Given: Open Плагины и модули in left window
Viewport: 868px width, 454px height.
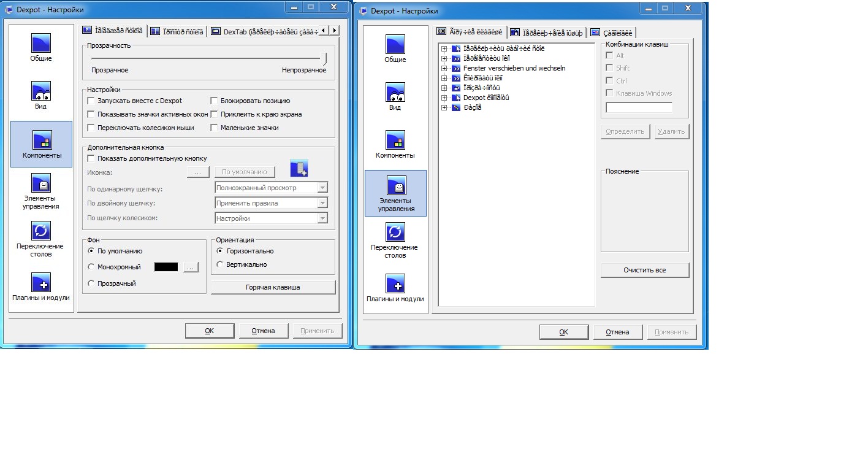Looking at the screenshot, I should point(41,287).
